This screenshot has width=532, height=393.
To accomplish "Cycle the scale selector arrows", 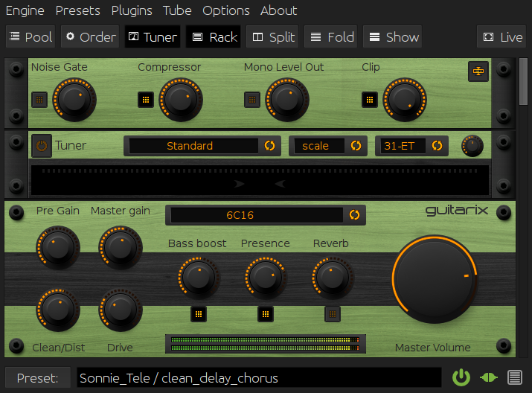I will coord(356,146).
